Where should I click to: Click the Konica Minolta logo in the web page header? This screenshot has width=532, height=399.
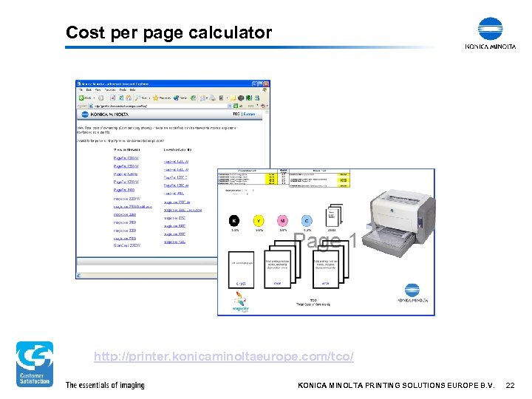pos(105,115)
